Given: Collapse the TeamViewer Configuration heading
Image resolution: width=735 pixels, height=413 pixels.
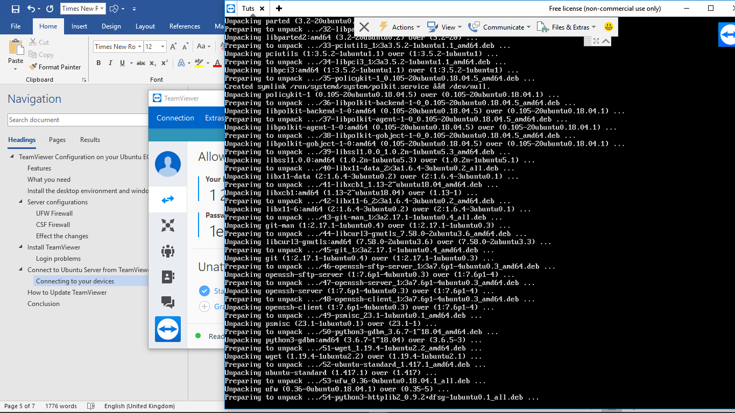Looking at the screenshot, I should pyautogui.click(x=12, y=157).
